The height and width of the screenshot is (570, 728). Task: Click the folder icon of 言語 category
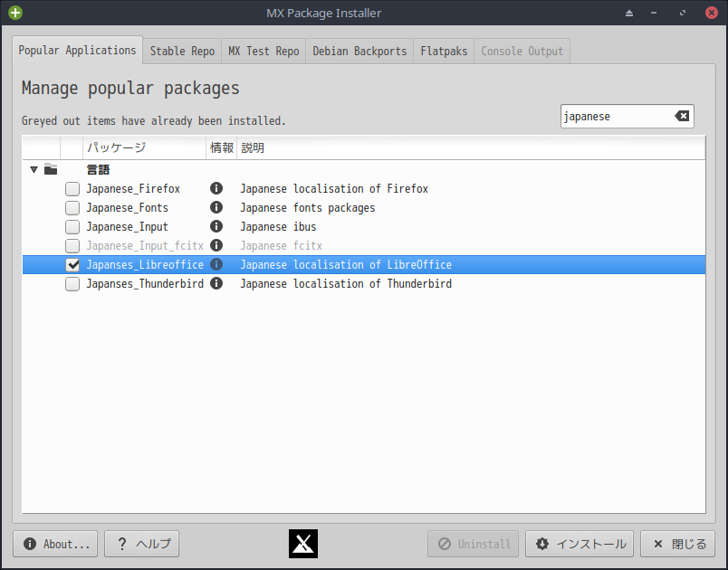pyautogui.click(x=51, y=169)
